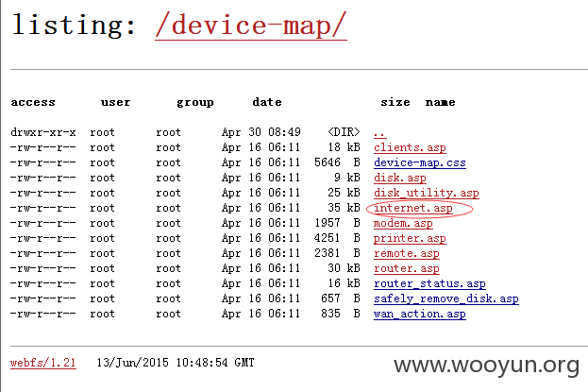The image size is (588, 392).
Task: Open the /device-map/ heading link
Action: pyautogui.click(x=250, y=26)
